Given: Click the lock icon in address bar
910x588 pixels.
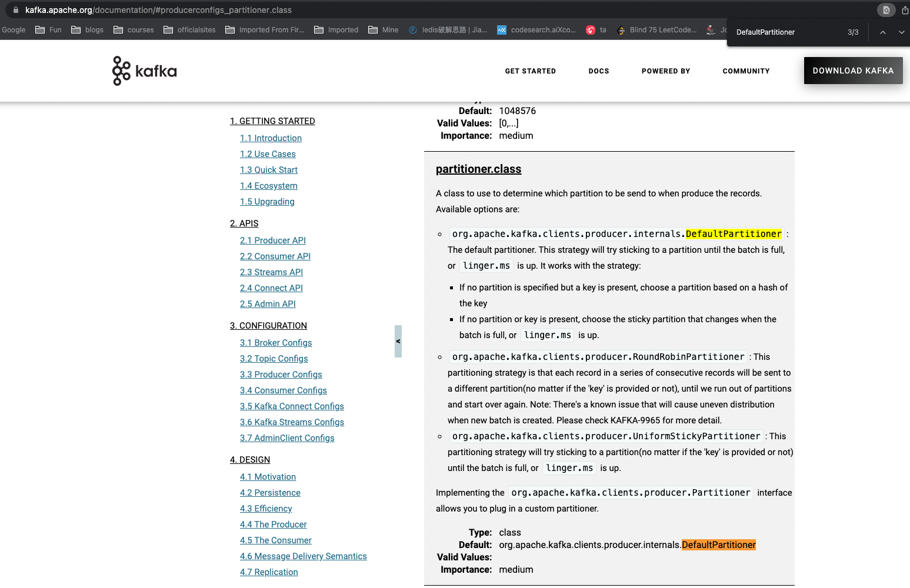Looking at the screenshot, I should pos(16,10).
